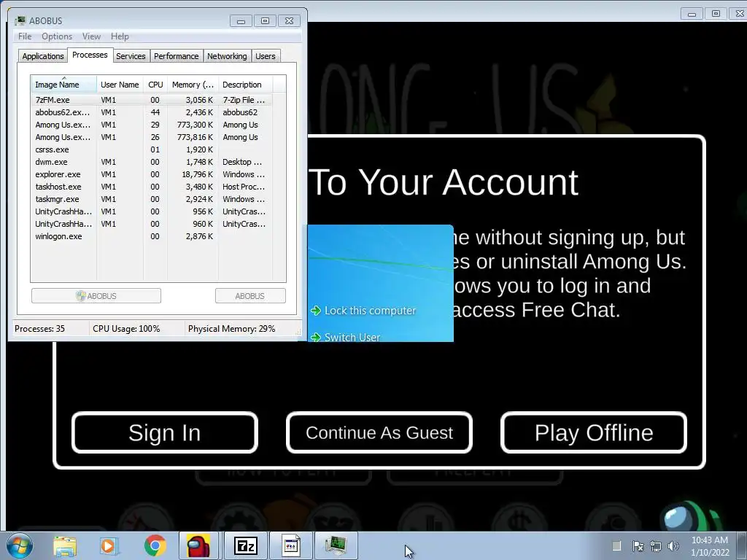Click the white square tray icon beside the flag
Screen dimensions: 747x560
tap(616, 545)
